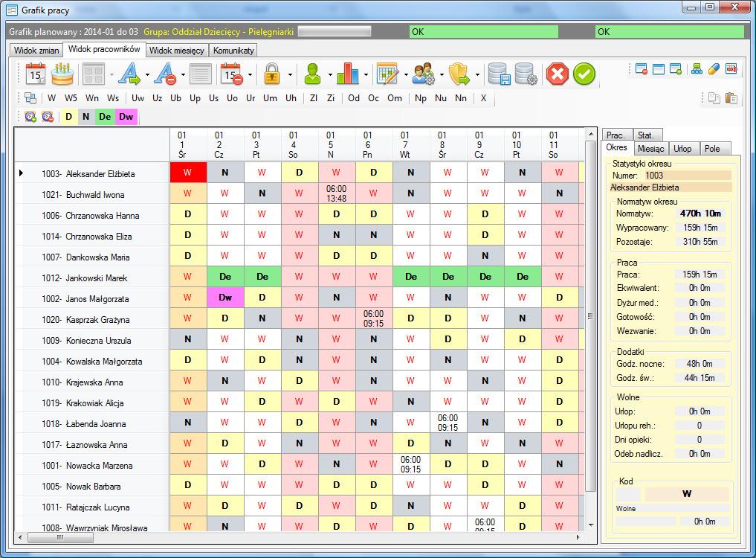Switch to the Miesiąc statistics tab

click(651, 149)
